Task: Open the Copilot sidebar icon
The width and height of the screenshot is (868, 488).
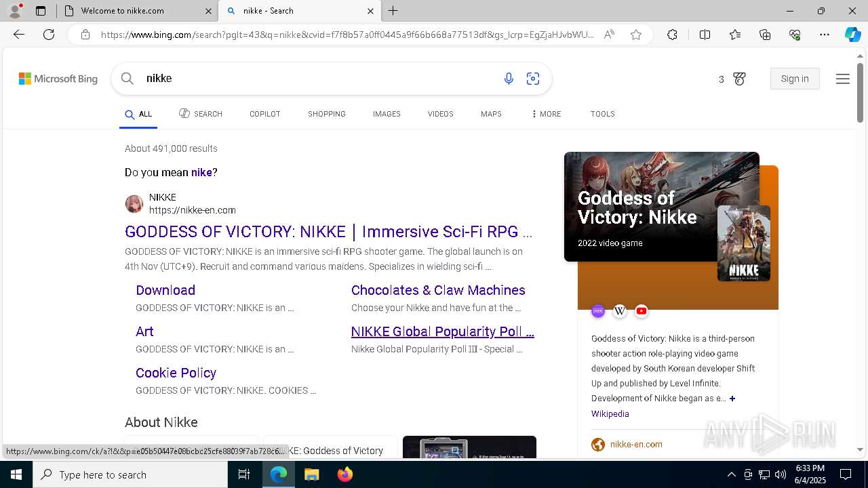Action: pos(852,35)
